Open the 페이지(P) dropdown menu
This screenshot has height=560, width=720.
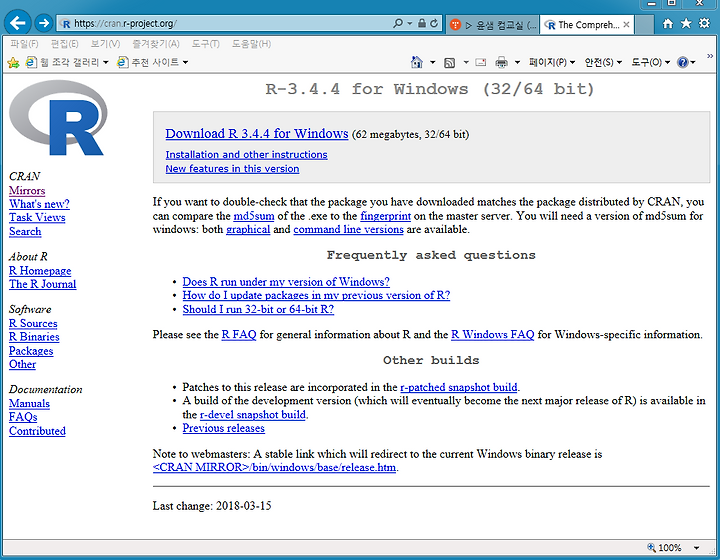coord(551,62)
